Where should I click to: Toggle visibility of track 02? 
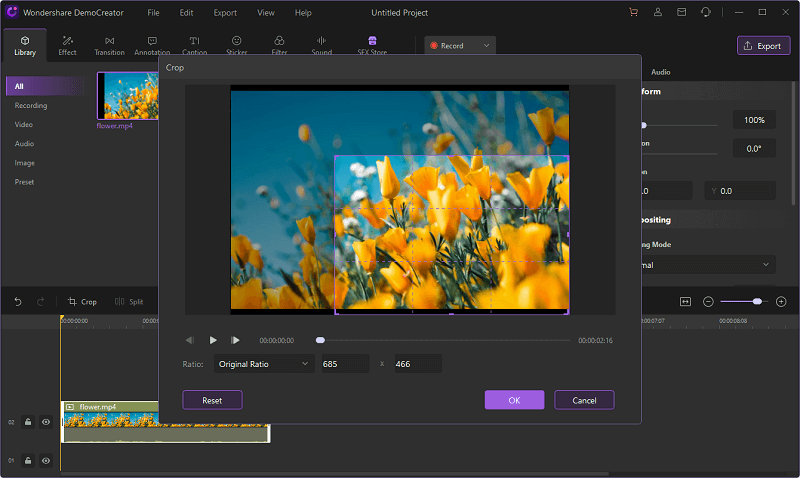[46, 422]
